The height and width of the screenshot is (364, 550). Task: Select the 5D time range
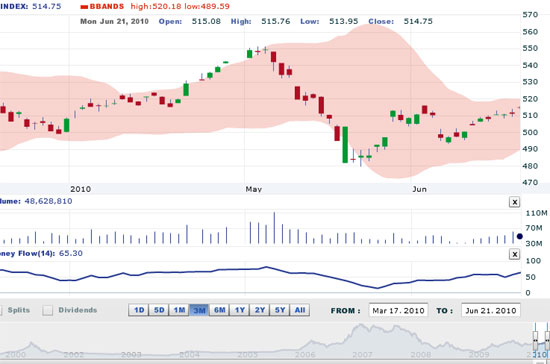tap(159, 310)
